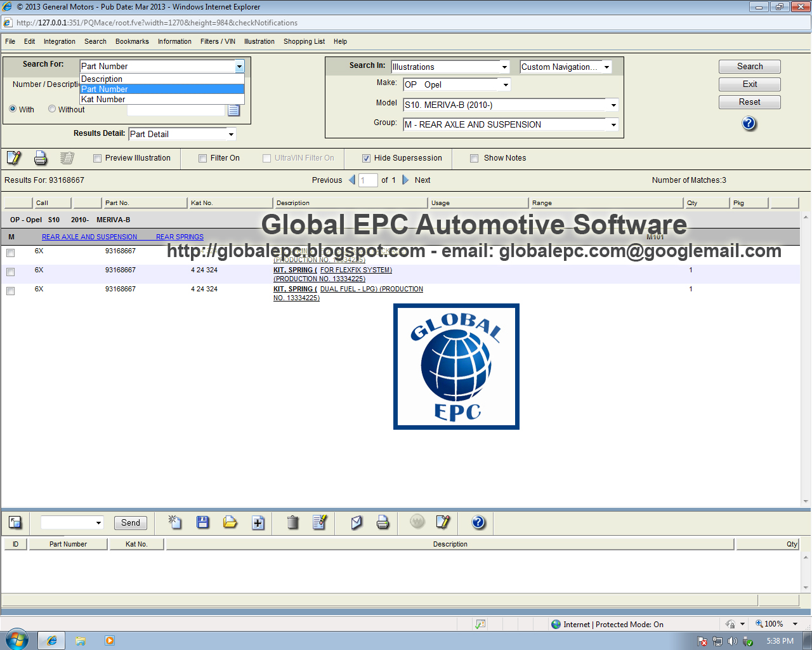Open the Results Detail dropdown
Viewport: 812px width, 650px height.
tap(231, 134)
